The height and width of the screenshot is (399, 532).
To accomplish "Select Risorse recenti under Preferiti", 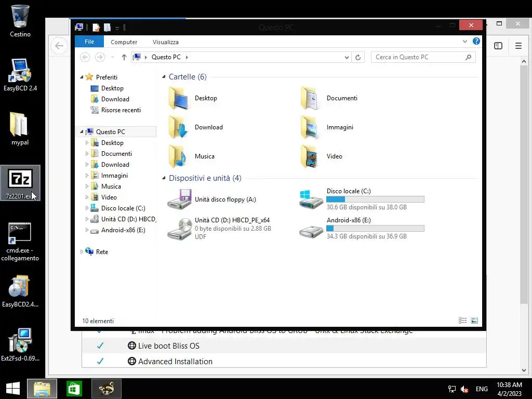I will (x=121, y=110).
